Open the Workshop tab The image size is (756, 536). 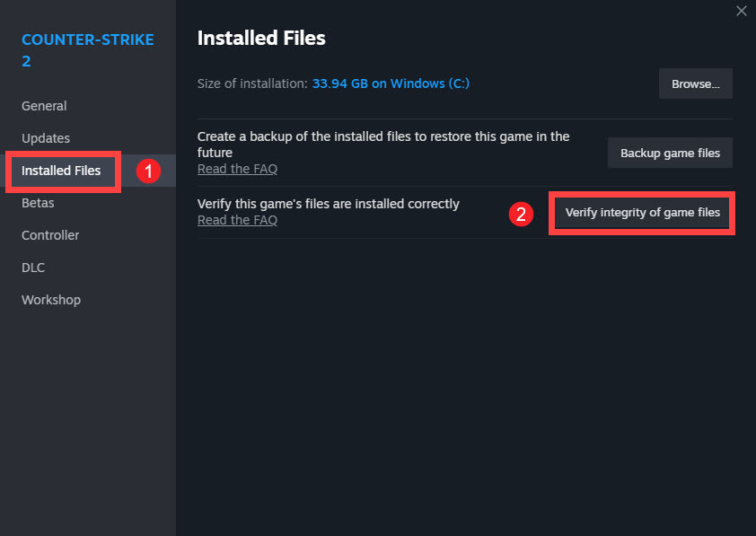tap(51, 300)
